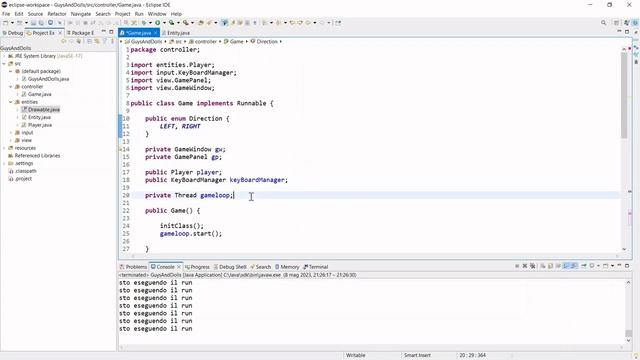This screenshot has height=360, width=640.
Task: Open the Display Selected Console dropdown arrow
Action: click(x=598, y=266)
